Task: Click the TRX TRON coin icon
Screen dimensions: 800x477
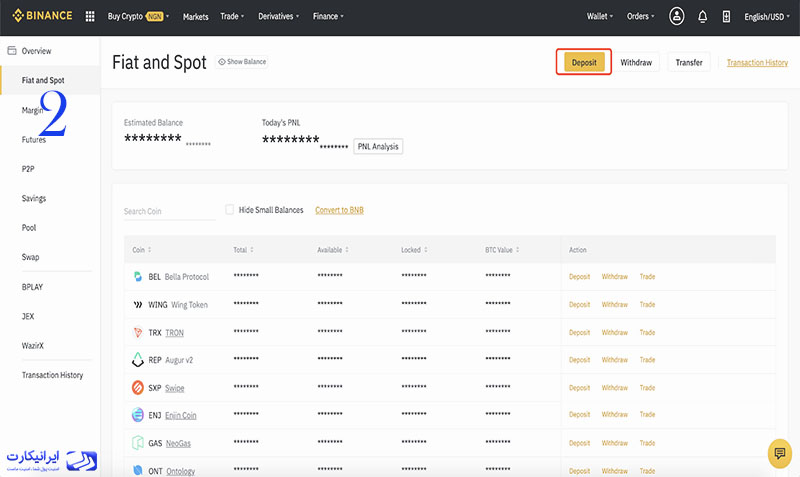Action: 137,333
